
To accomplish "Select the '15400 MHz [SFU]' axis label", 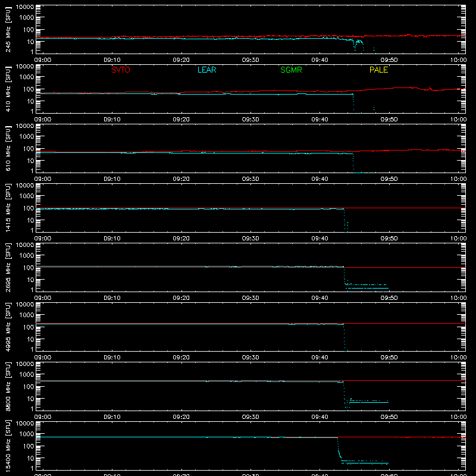I will pos(8,446).
